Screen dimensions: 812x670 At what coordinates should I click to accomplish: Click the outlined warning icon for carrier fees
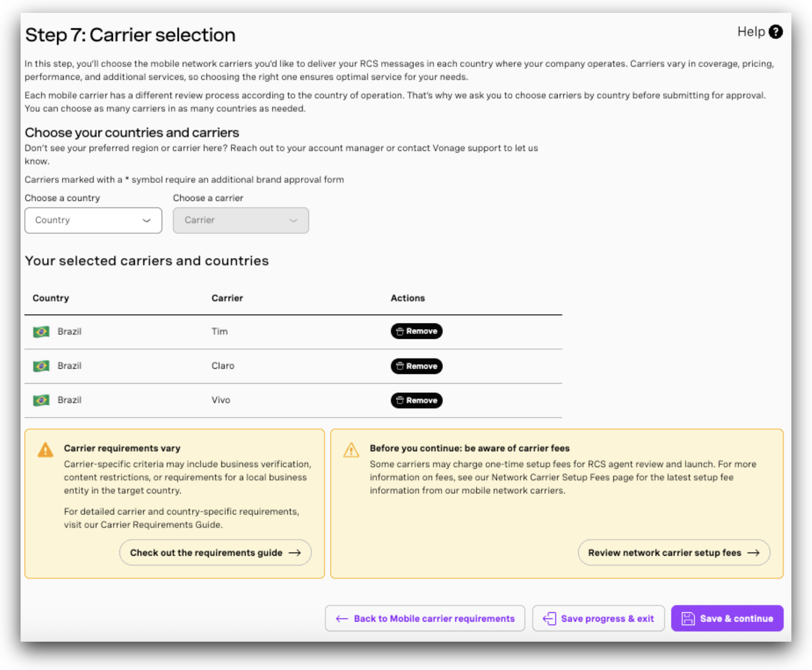pyautogui.click(x=351, y=450)
